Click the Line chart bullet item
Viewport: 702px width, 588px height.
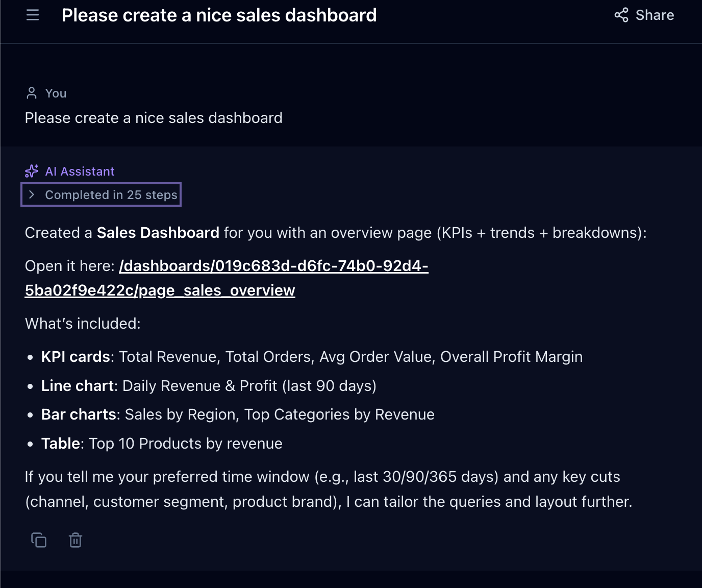(208, 386)
